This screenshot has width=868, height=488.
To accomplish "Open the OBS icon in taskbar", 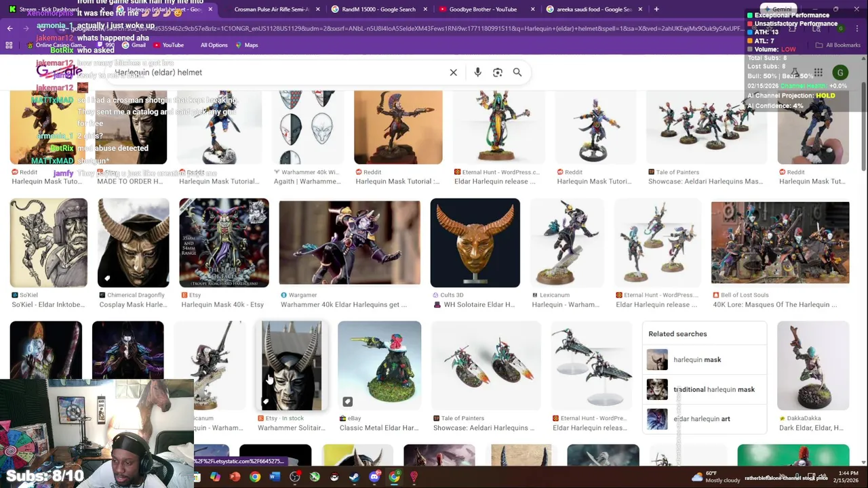I will click(x=295, y=477).
